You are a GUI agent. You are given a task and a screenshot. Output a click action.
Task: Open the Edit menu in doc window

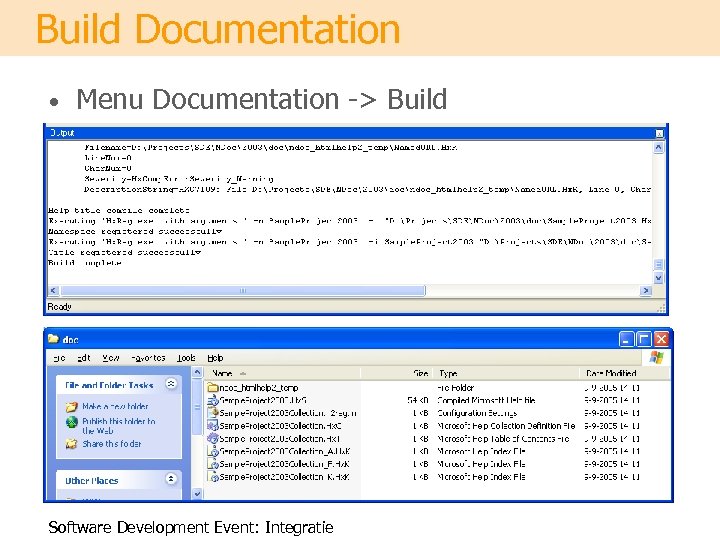[84, 358]
